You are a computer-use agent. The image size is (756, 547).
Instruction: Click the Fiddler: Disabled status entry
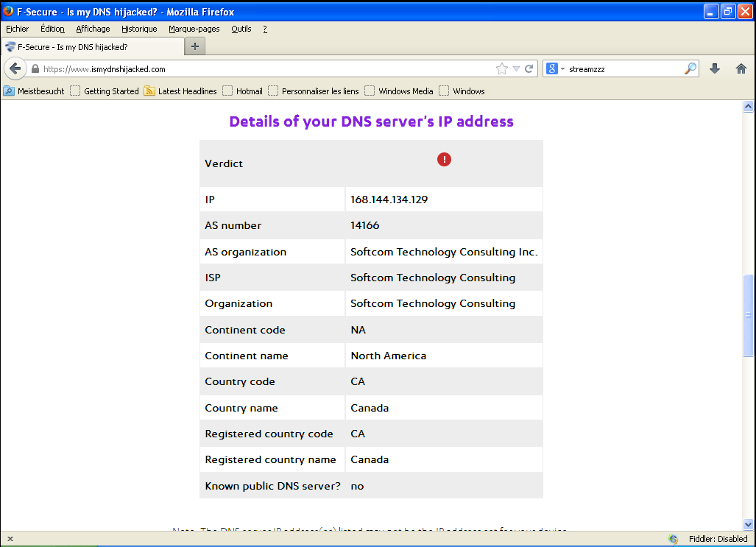[718, 539]
